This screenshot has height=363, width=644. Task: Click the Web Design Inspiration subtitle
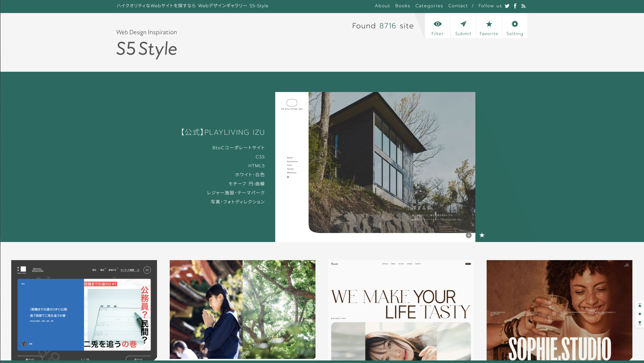tap(146, 32)
